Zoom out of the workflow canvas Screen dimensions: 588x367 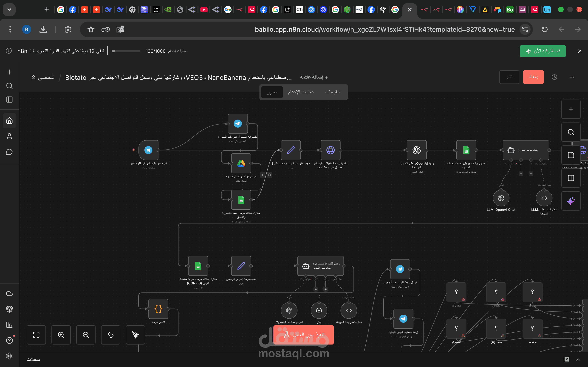(x=86, y=335)
